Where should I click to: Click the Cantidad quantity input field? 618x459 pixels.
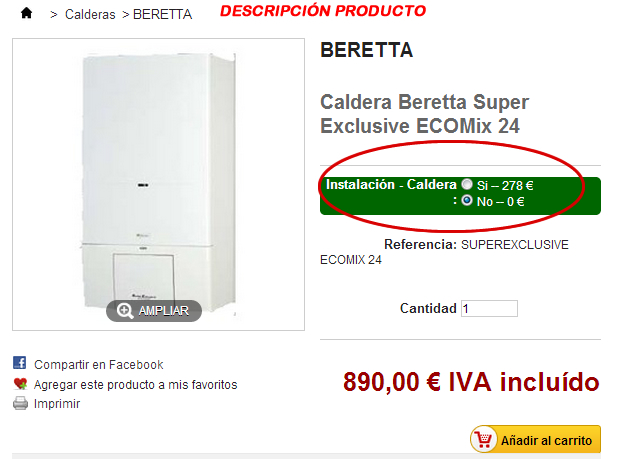coord(490,308)
